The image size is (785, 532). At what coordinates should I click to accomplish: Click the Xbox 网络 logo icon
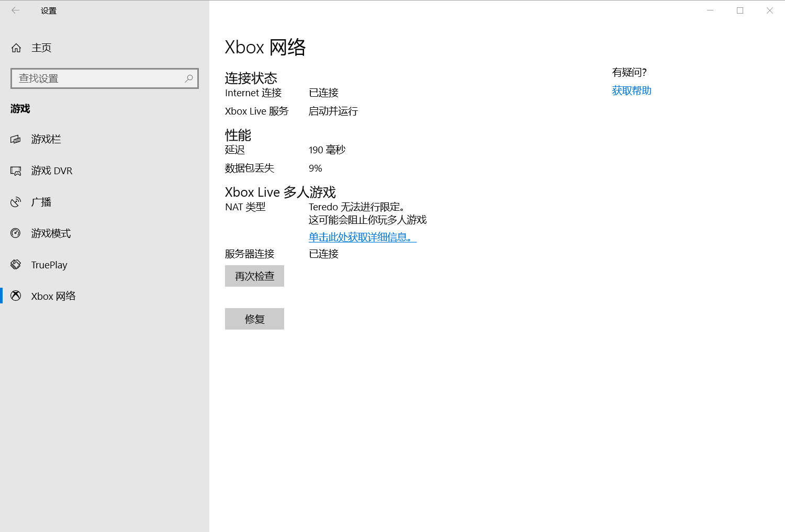point(16,296)
